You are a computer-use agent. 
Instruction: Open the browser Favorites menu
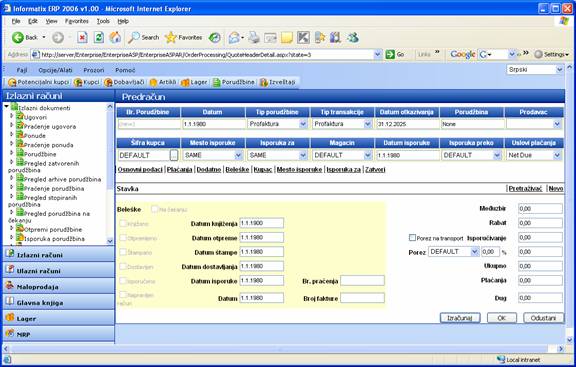77,21
